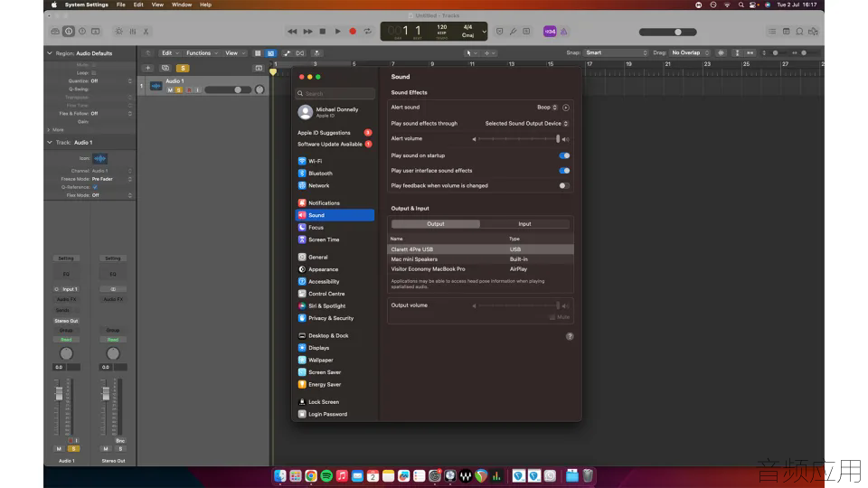
Task: Collapse the Region Audio Defaults inspector
Action: 50,53
